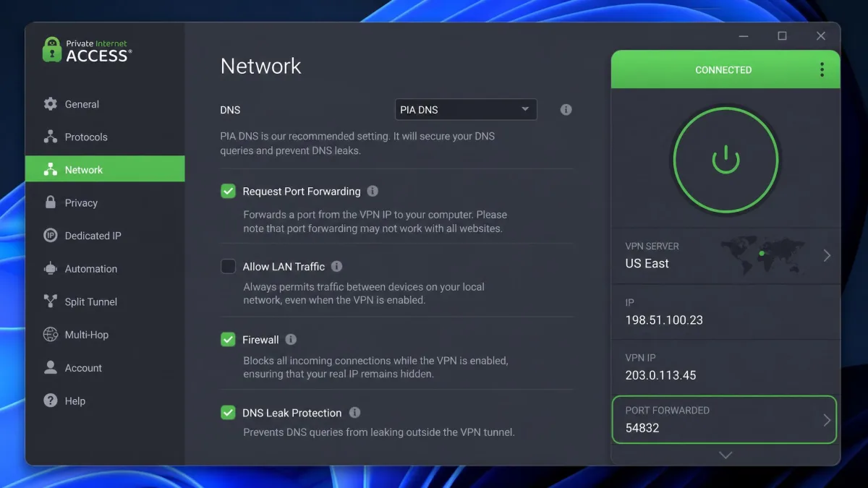Screen dimensions: 868x488
Task: Click the Firewall label text
Action: 260,340
